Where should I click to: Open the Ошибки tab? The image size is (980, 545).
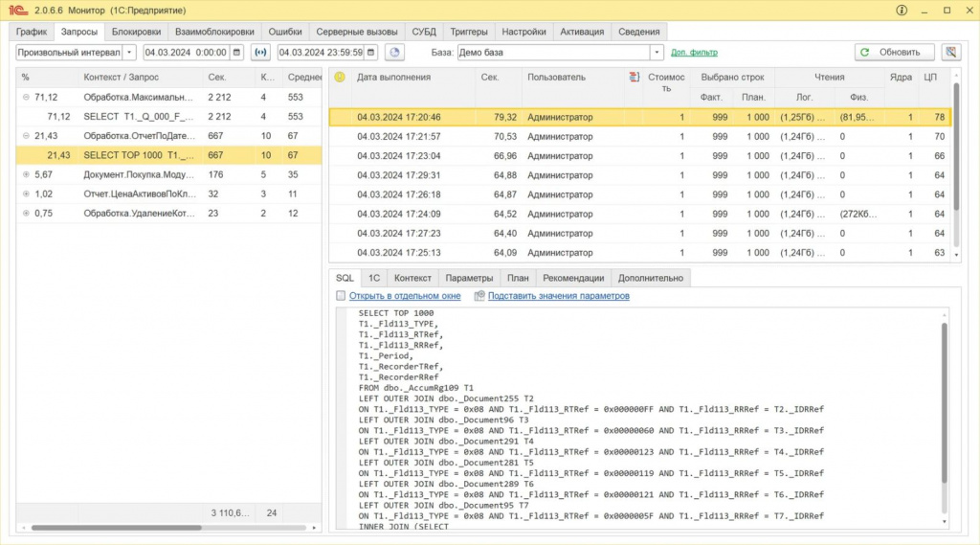click(285, 32)
